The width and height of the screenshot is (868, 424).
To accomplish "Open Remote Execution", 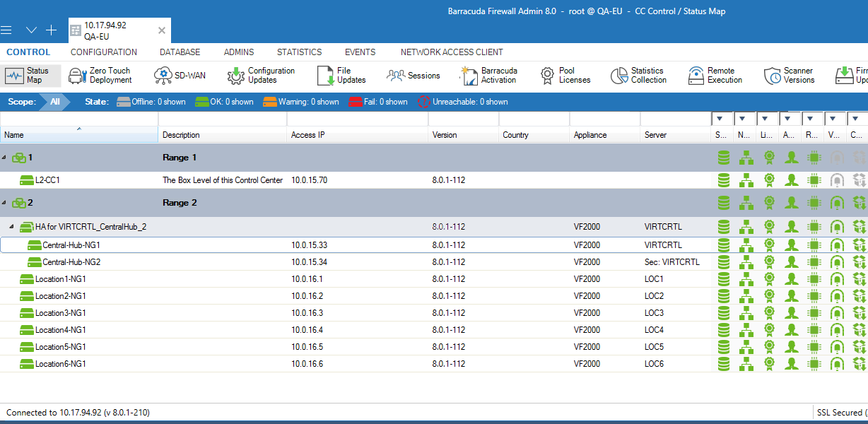I will (715, 76).
